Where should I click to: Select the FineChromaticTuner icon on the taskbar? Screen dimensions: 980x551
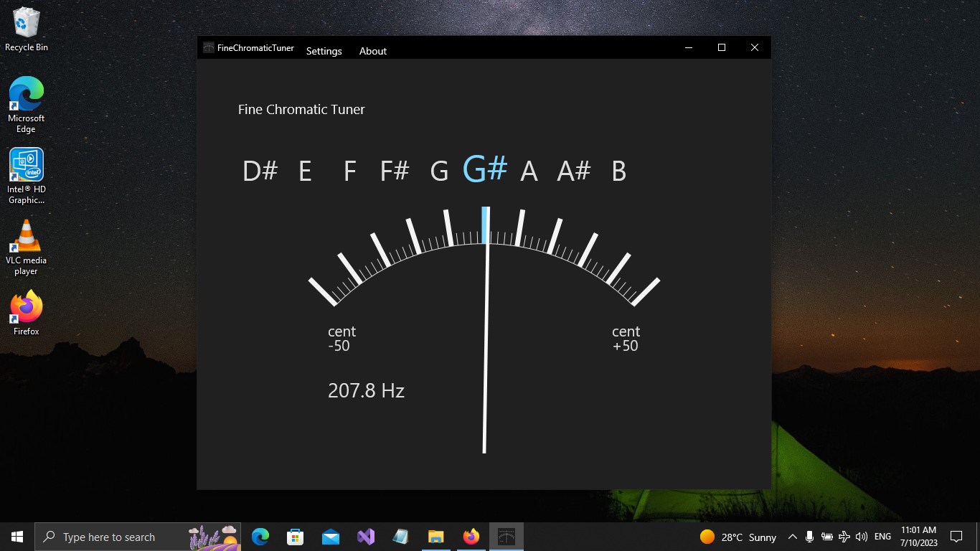click(506, 536)
